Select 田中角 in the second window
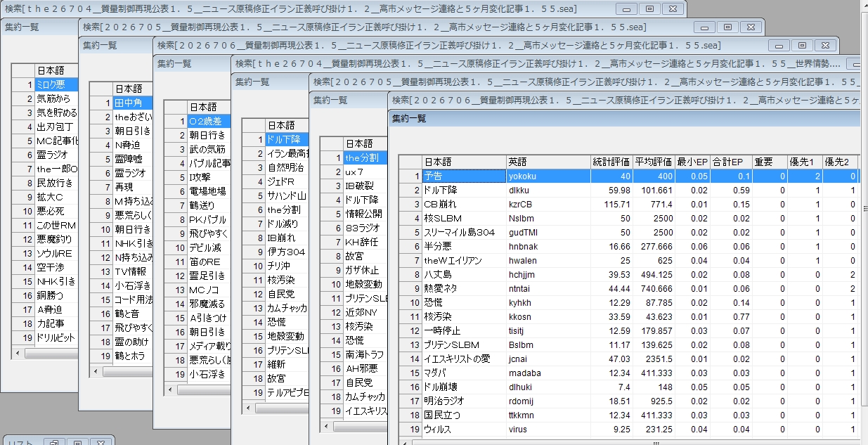This screenshot has height=445, width=868. tap(133, 103)
